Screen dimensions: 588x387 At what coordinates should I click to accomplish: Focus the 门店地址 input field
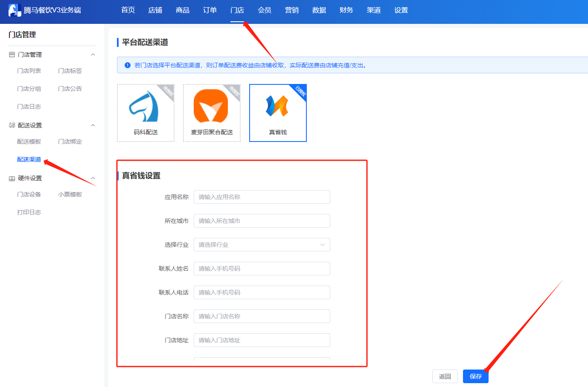pos(262,340)
